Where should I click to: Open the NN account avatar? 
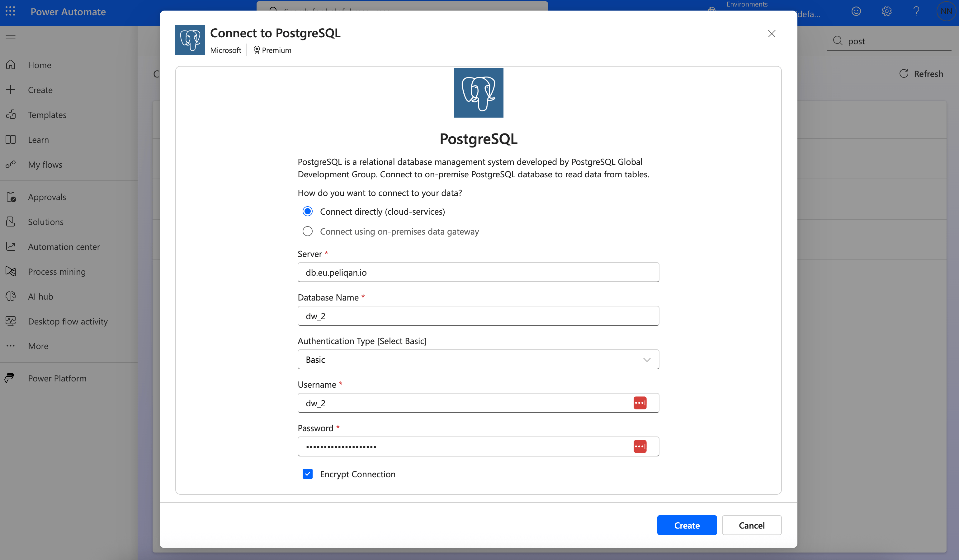(x=946, y=12)
